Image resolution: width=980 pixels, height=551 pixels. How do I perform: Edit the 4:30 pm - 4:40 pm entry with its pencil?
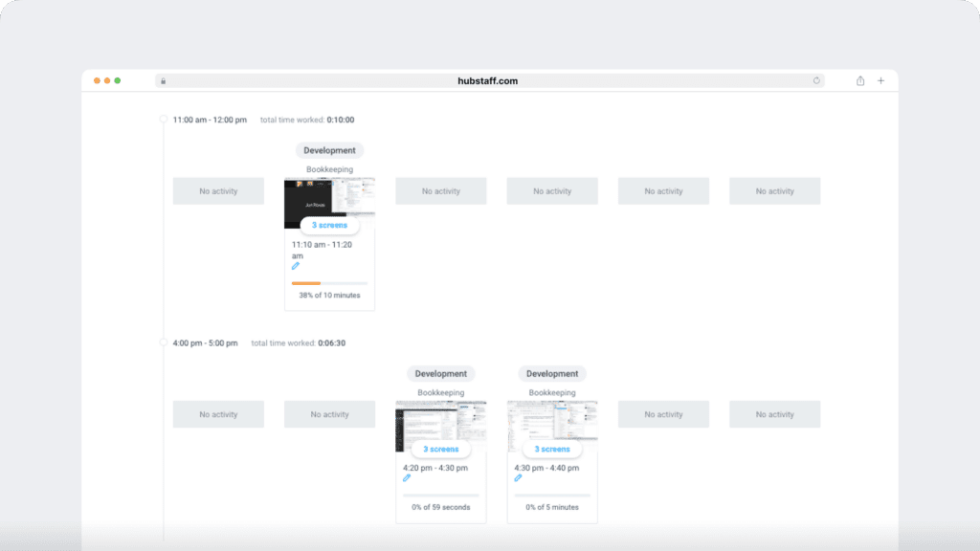(518, 478)
